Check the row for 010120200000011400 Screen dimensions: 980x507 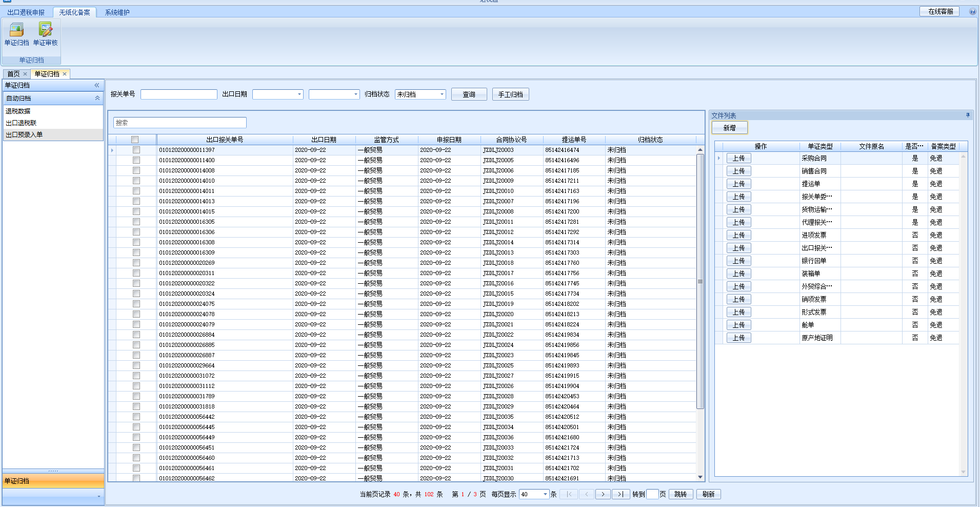(x=136, y=160)
